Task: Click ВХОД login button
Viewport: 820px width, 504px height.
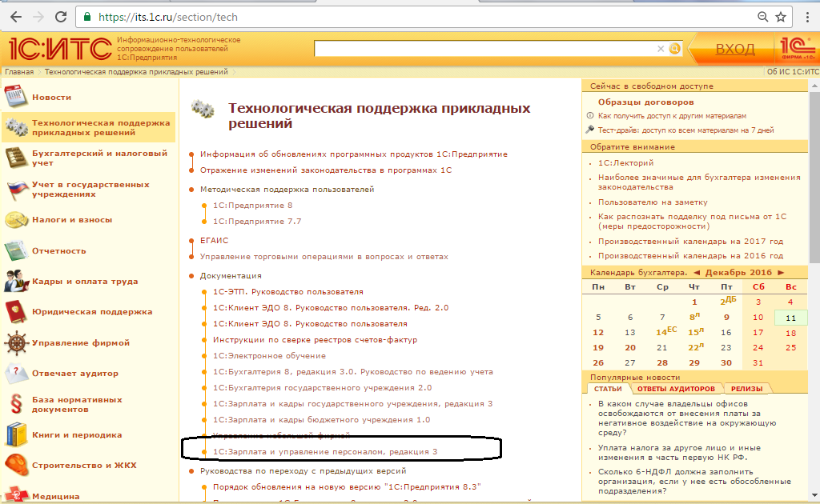Action: point(735,49)
